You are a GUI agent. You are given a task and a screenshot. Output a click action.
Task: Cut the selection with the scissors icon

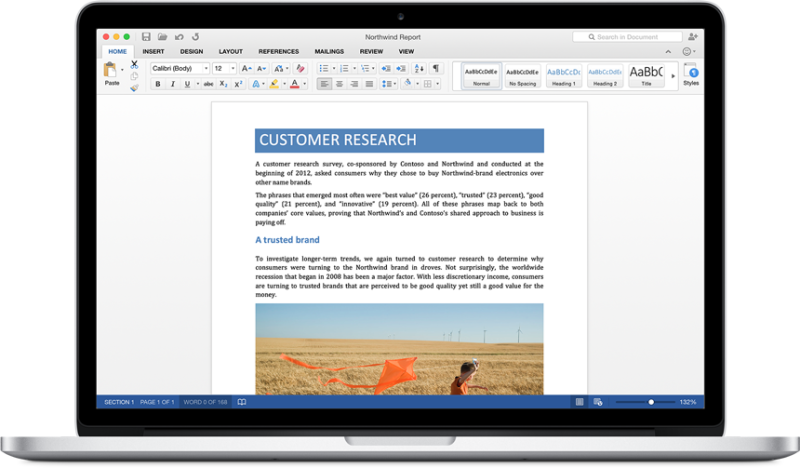pyautogui.click(x=134, y=65)
